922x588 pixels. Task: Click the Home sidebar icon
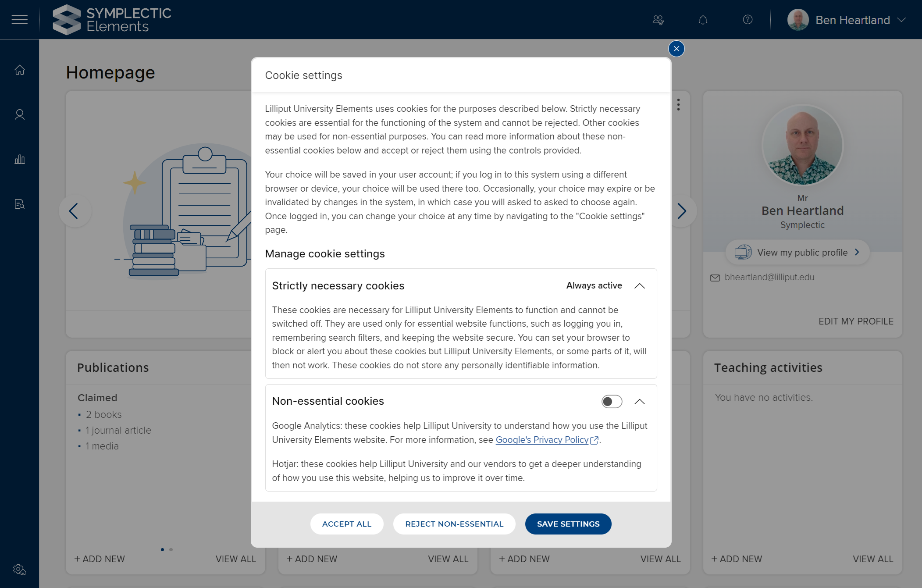pos(19,70)
